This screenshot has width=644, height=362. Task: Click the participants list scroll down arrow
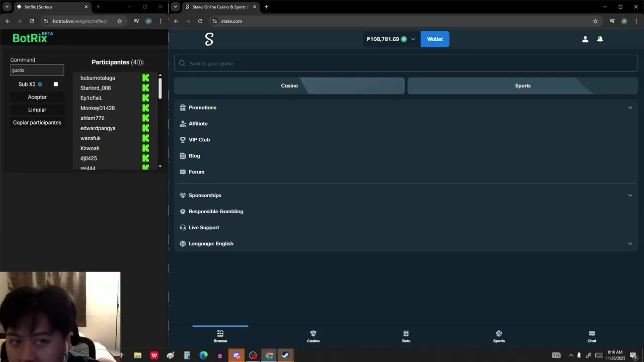tap(160, 166)
